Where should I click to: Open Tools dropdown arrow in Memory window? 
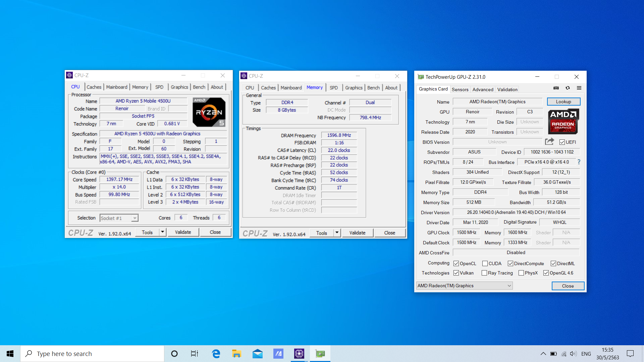[x=337, y=233]
